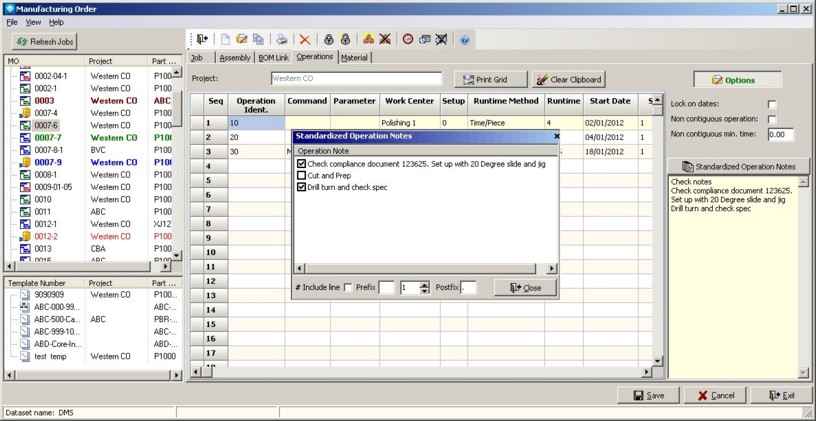
Task: Click the copy documents toolbar icon
Action: click(258, 39)
